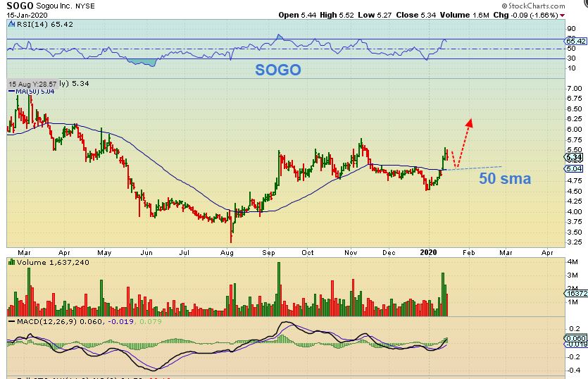
Task: Click the Close 5.34 header value
Action: (416, 15)
